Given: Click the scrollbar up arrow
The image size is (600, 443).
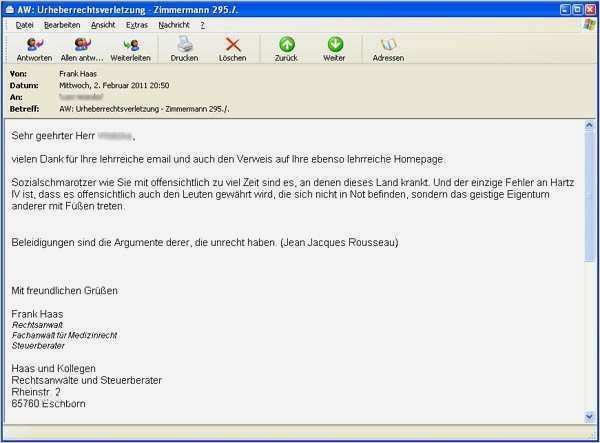Looking at the screenshot, I should [589, 125].
